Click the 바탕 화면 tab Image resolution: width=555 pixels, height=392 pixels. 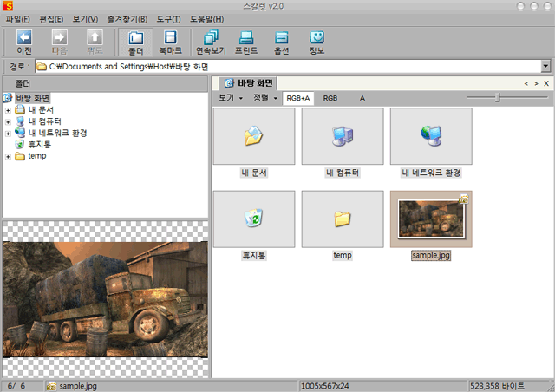point(249,83)
